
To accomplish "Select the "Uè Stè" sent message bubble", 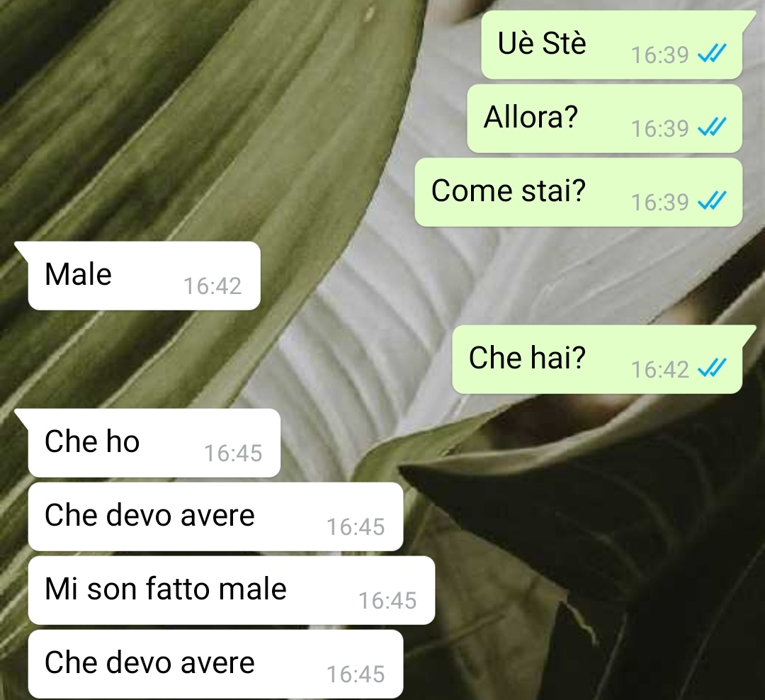I will [612, 45].
